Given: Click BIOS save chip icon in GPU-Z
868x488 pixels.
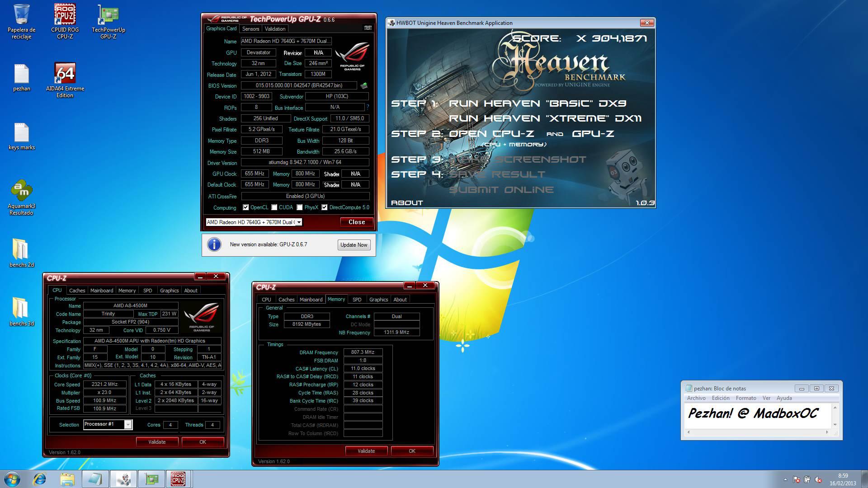Looking at the screenshot, I should click(x=364, y=85).
